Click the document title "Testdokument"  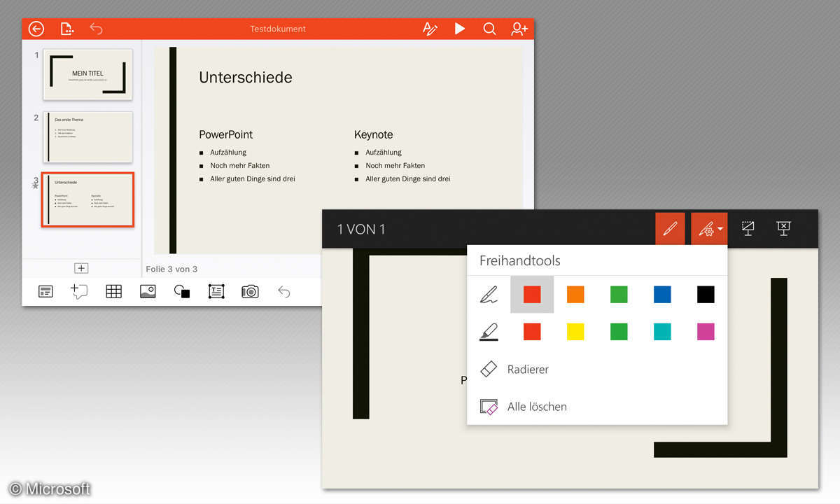point(278,29)
